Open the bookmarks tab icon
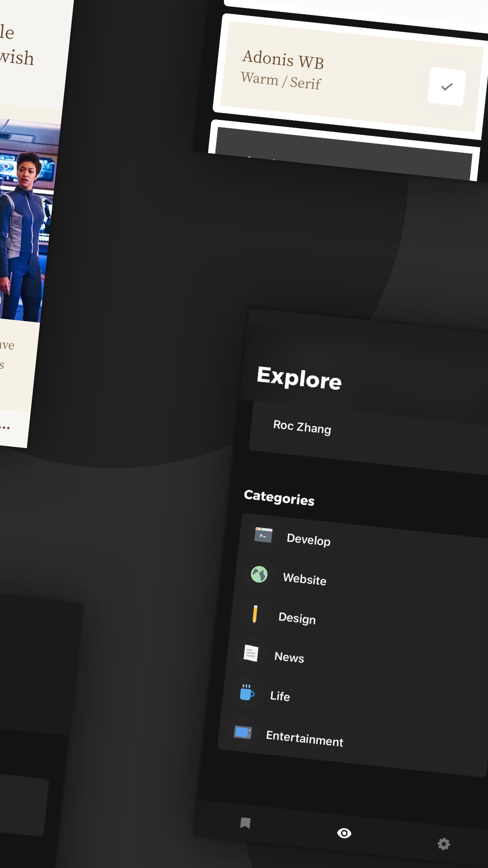 245,823
